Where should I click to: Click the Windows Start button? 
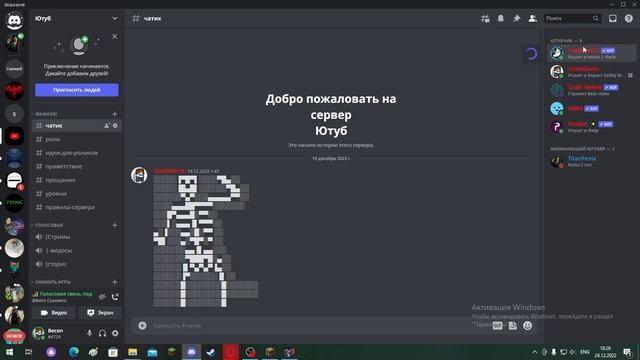(x=9, y=352)
